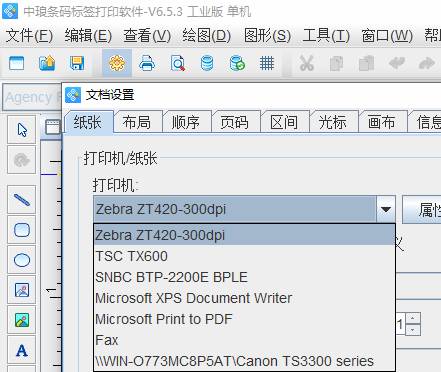This screenshot has width=441, height=372.
Task: Select the ellipse drawing tool
Action: 22,260
